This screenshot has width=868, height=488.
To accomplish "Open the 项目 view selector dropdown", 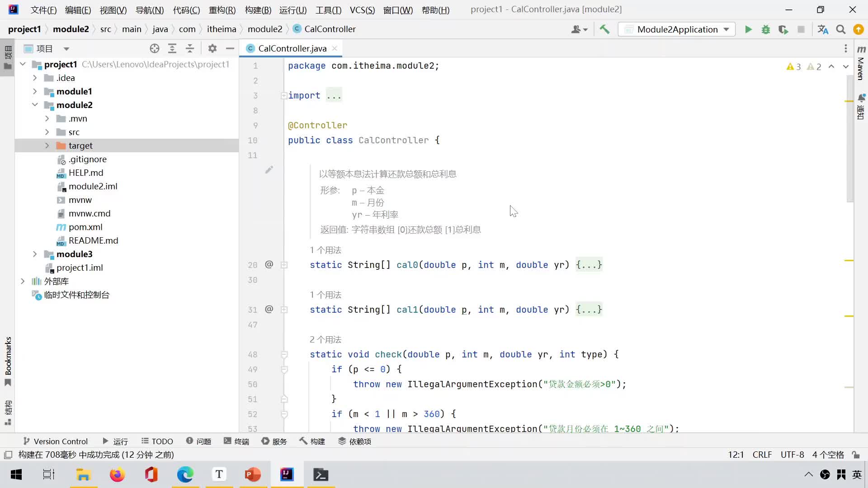I will click(x=47, y=48).
